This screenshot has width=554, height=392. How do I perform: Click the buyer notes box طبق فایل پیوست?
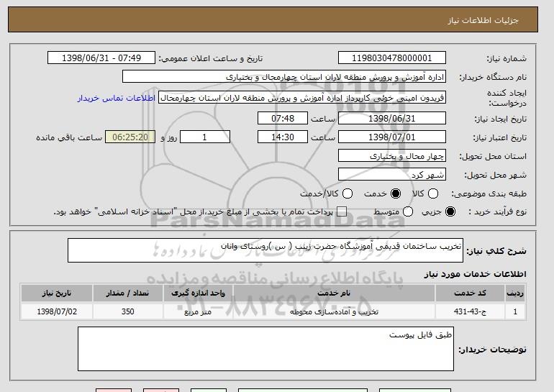click(x=265, y=349)
